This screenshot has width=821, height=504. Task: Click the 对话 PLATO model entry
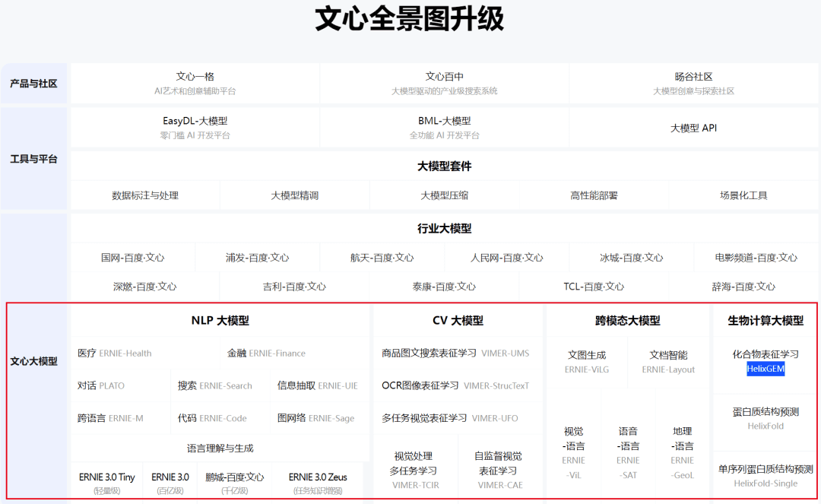(101, 385)
